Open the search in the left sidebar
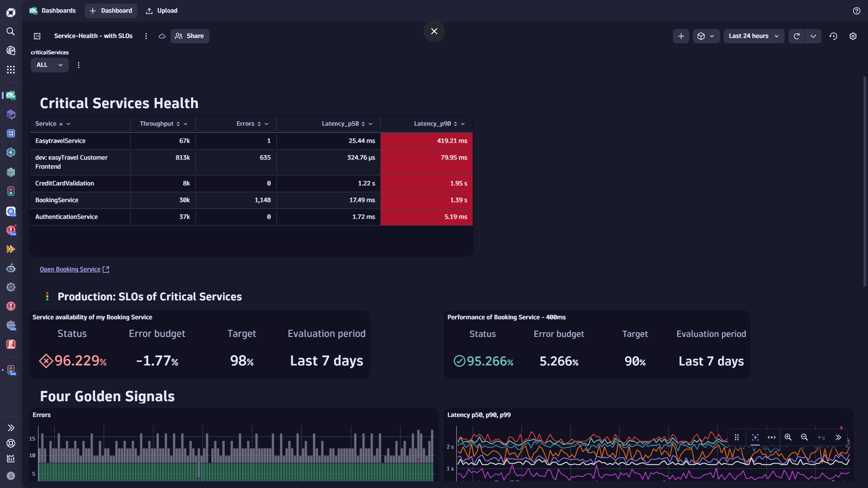Screen dimensions: 868x488 coord(10,32)
